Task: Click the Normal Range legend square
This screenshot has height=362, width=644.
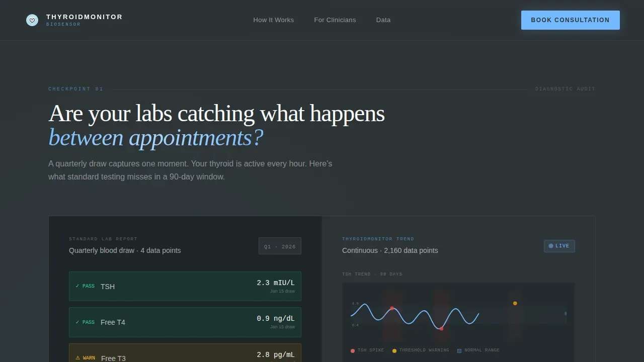Action: [459, 350]
